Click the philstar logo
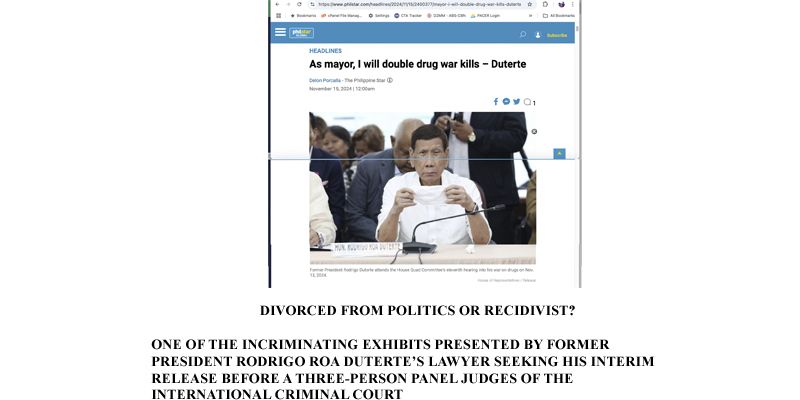 [302, 33]
